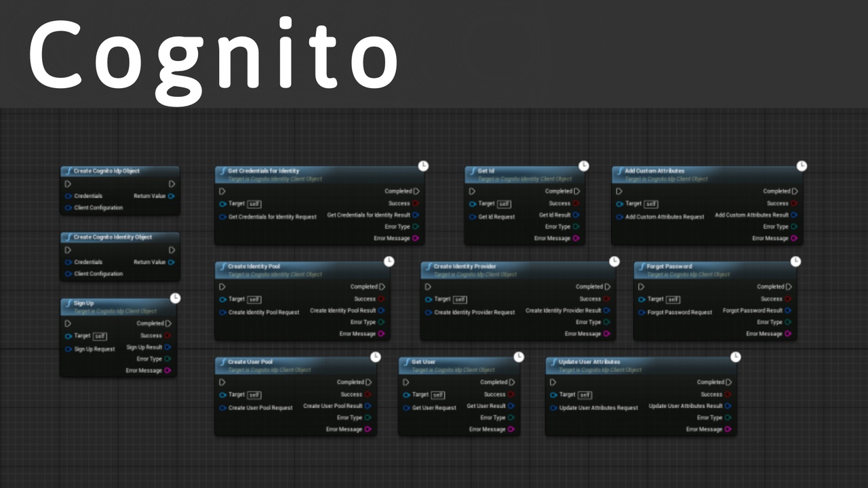This screenshot has height=488, width=868.
Task: Click the Completed exec pin on Sign Up node
Action: point(168,323)
